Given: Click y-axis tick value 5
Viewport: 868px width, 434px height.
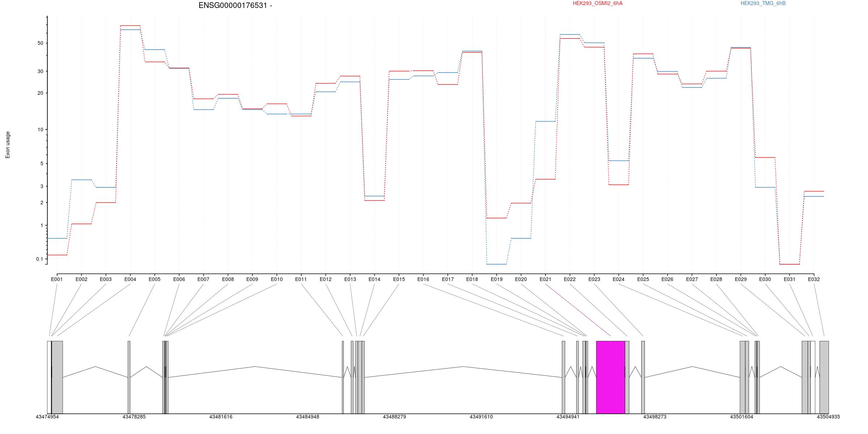Looking at the screenshot, I should pyautogui.click(x=42, y=164).
